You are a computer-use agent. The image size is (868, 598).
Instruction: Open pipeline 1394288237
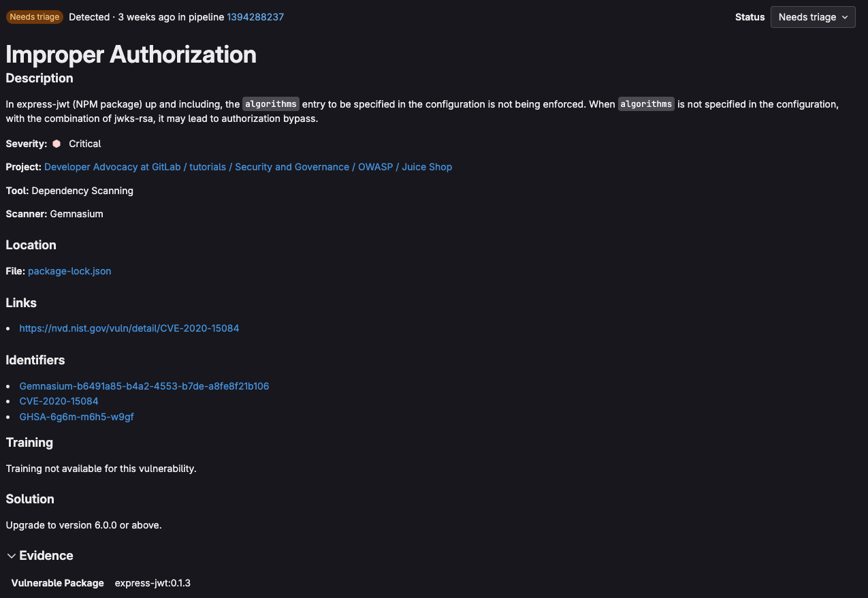click(x=255, y=16)
